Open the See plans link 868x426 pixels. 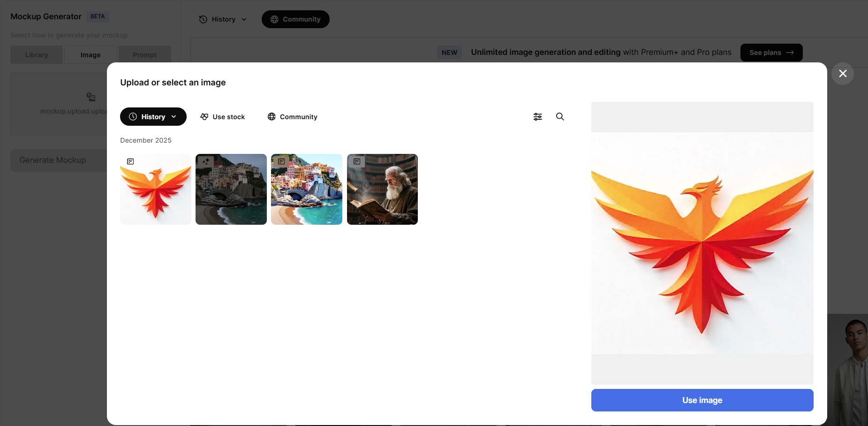[x=770, y=53]
